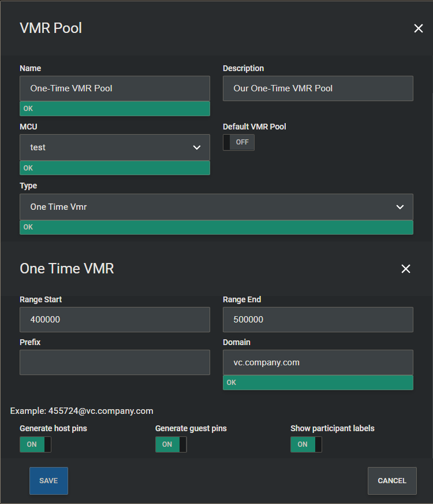Image resolution: width=433 pixels, height=504 pixels.
Task: Click the empty Prefix field
Action: click(x=115, y=362)
